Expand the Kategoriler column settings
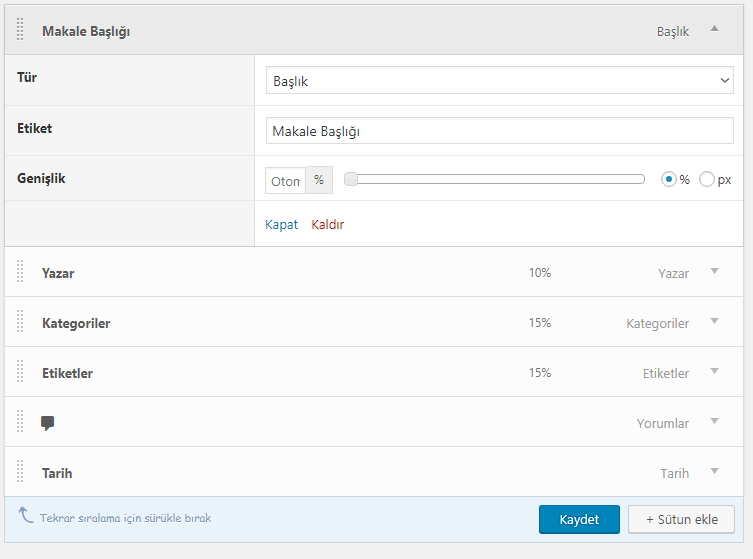Image resolution: width=753 pixels, height=559 pixels. [715, 321]
